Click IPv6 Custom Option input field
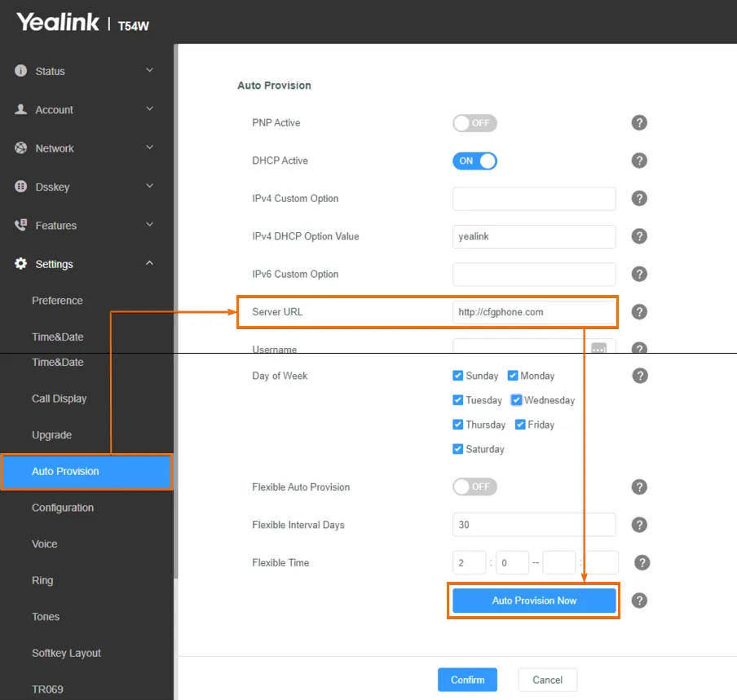The image size is (737, 700). tap(534, 275)
